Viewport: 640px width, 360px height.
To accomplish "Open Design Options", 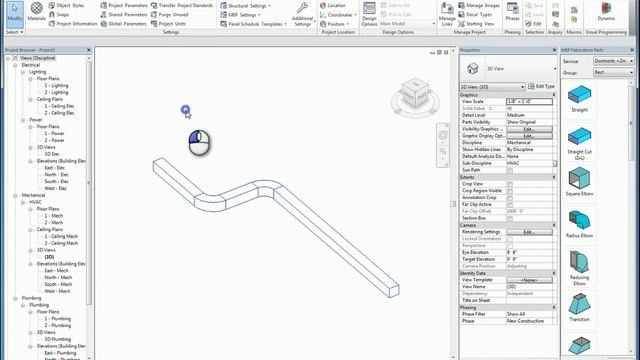I will tap(369, 14).
